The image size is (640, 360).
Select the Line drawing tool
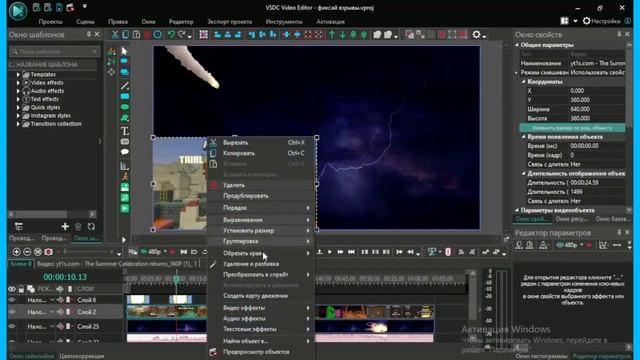click(x=125, y=86)
